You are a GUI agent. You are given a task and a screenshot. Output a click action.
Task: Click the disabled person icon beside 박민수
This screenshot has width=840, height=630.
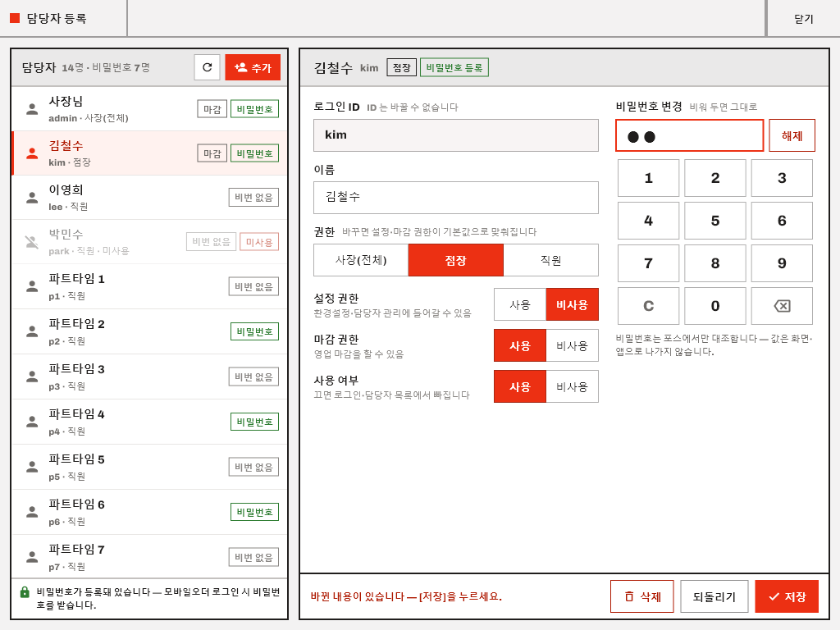[x=32, y=242]
